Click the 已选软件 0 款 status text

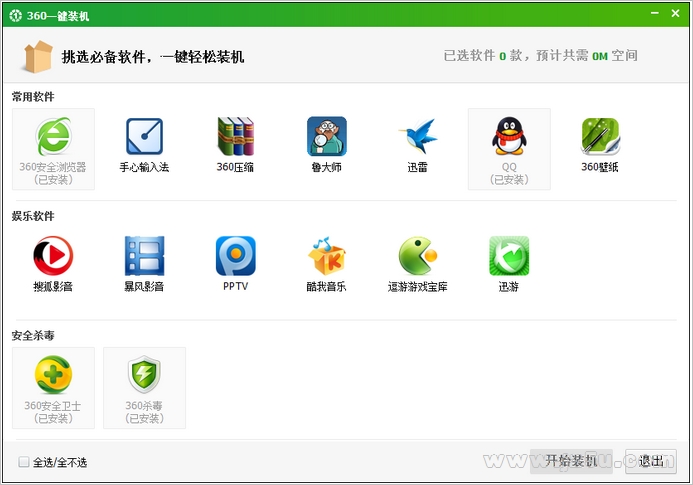[483, 56]
